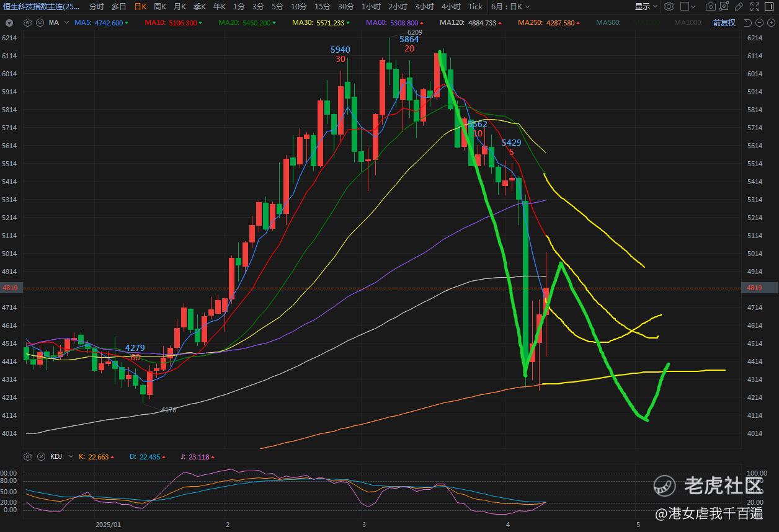Open the share/edit note icon

tap(724, 7)
